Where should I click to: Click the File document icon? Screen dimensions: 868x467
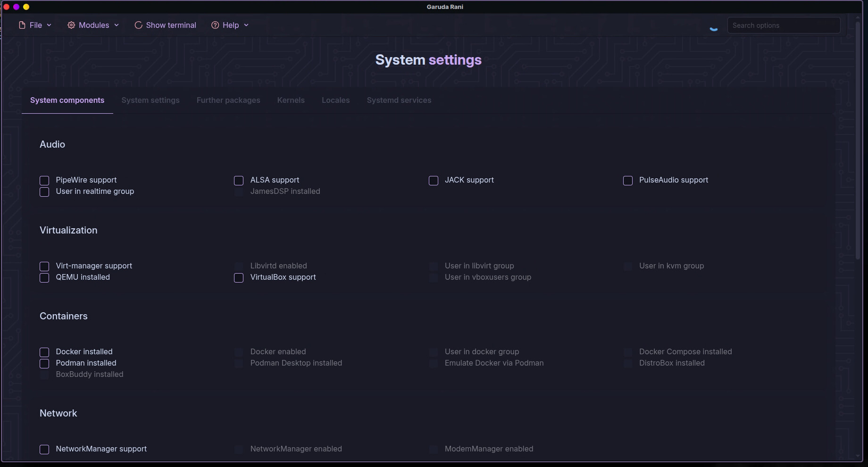coord(22,25)
